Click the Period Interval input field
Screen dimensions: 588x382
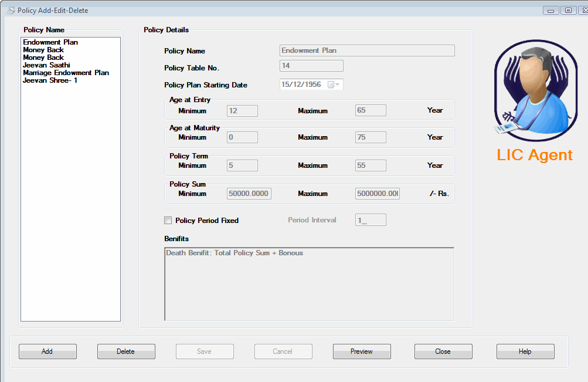pyautogui.click(x=370, y=219)
